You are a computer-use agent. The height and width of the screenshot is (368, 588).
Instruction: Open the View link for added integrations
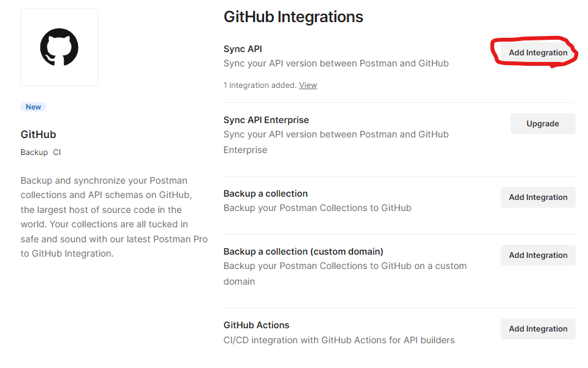coord(308,85)
